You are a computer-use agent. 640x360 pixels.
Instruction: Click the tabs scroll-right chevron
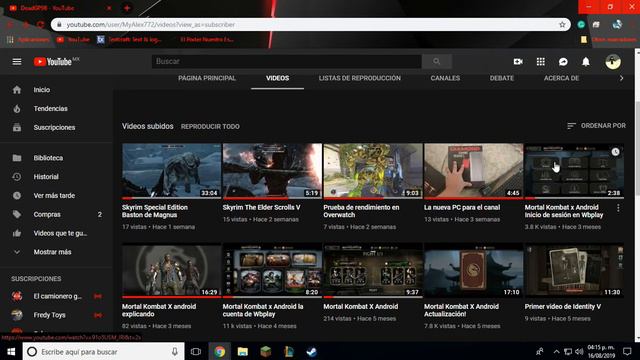click(x=621, y=78)
